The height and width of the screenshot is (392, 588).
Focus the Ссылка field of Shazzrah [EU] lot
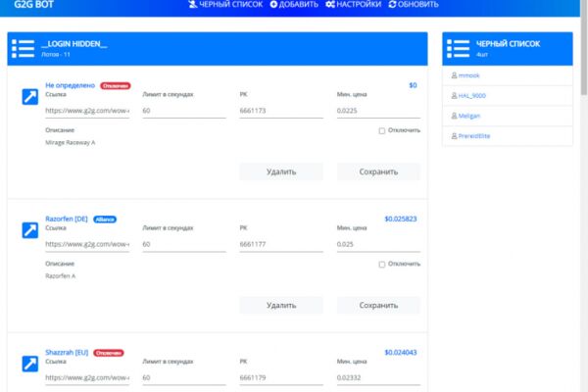(87, 377)
